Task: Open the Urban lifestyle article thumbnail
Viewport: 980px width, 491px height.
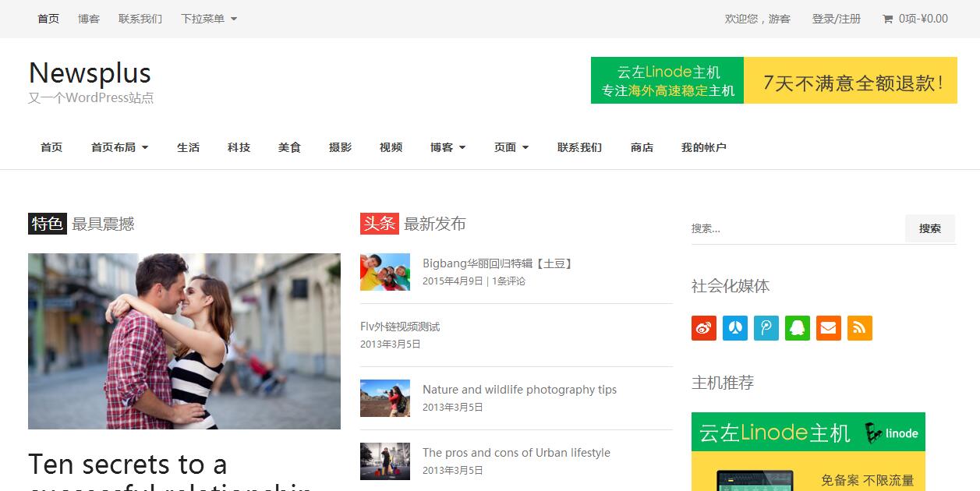Action: pos(385,461)
